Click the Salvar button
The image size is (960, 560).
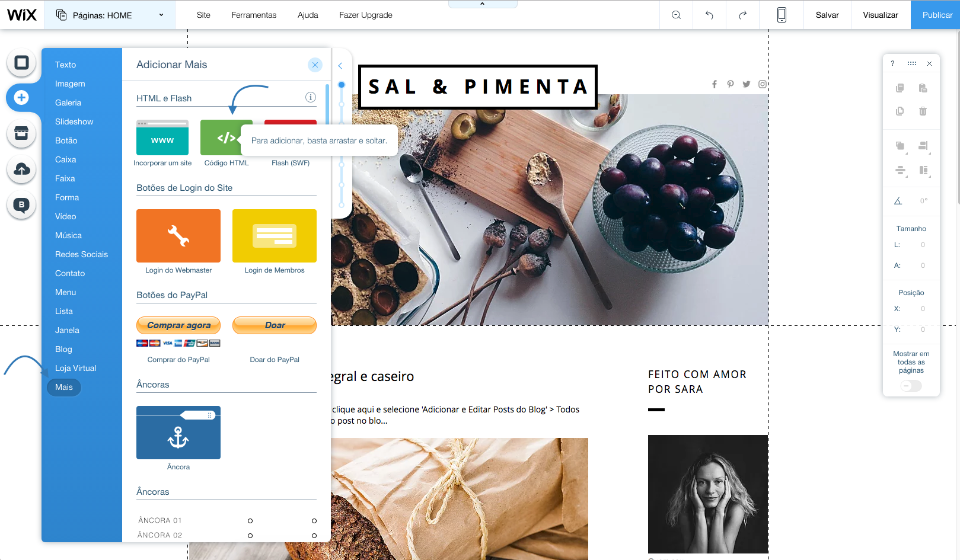point(827,15)
